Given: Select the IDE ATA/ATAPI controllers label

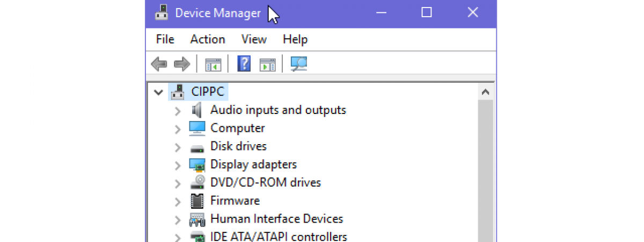Looking at the screenshot, I should [279, 237].
